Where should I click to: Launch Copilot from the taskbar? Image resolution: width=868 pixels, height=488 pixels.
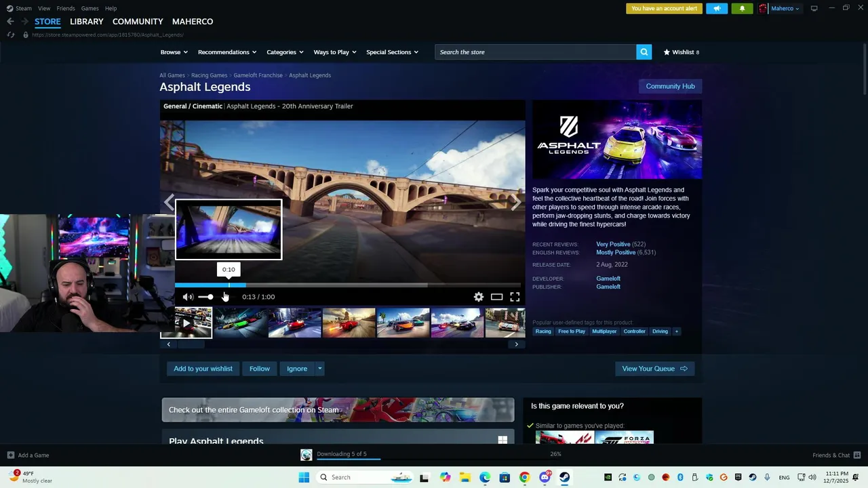tap(445, 477)
